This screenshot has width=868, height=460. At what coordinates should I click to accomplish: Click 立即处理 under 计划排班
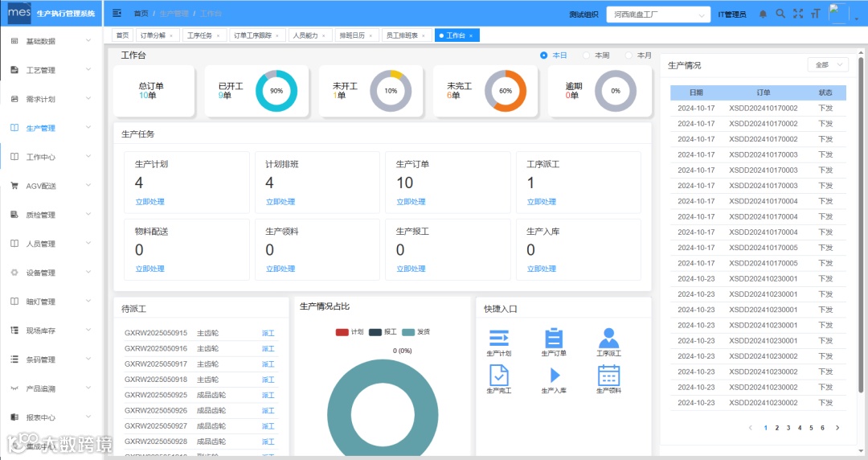coord(280,202)
